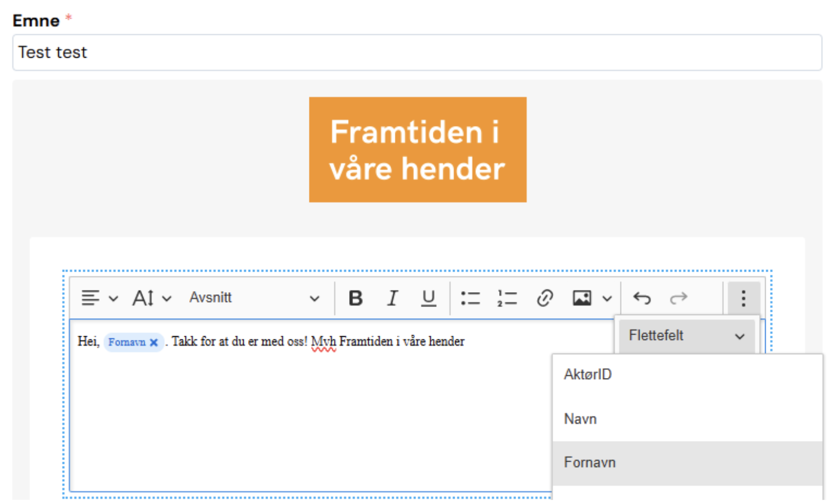Insert a bulleted list
The width and height of the screenshot is (833, 504).
pyautogui.click(x=470, y=298)
